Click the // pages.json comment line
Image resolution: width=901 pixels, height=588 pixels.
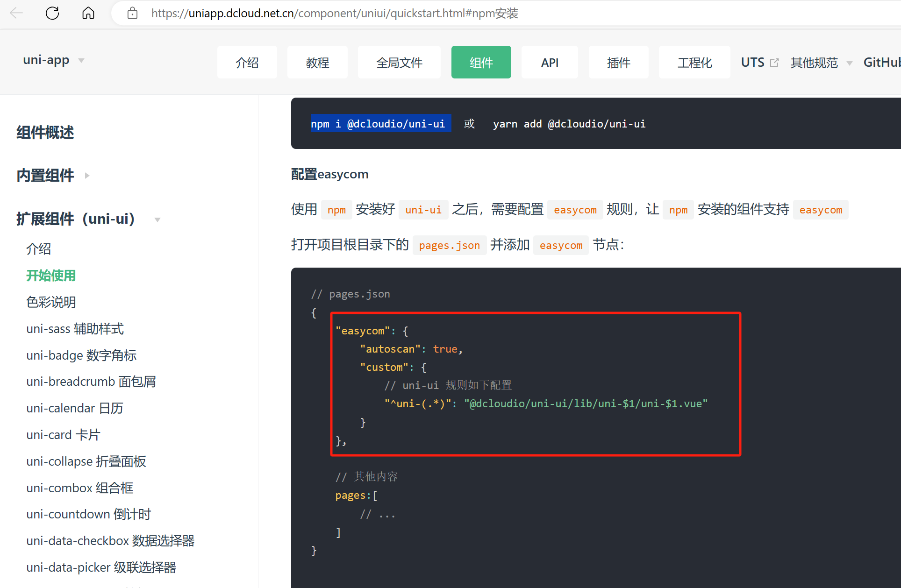[350, 294]
